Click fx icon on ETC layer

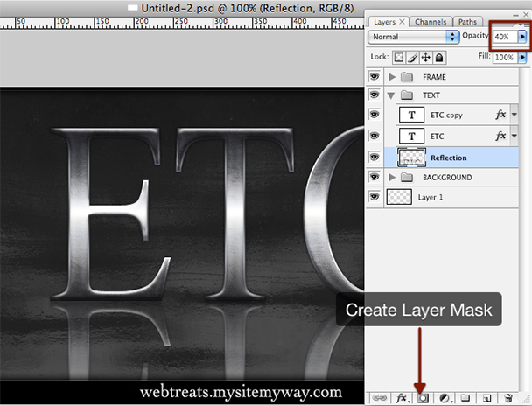[500, 136]
